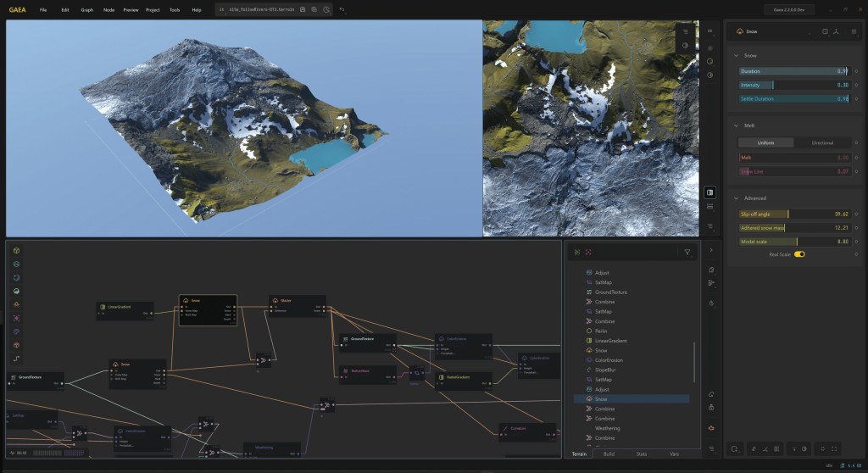Select the RadialGradient node in the graph

464,381
